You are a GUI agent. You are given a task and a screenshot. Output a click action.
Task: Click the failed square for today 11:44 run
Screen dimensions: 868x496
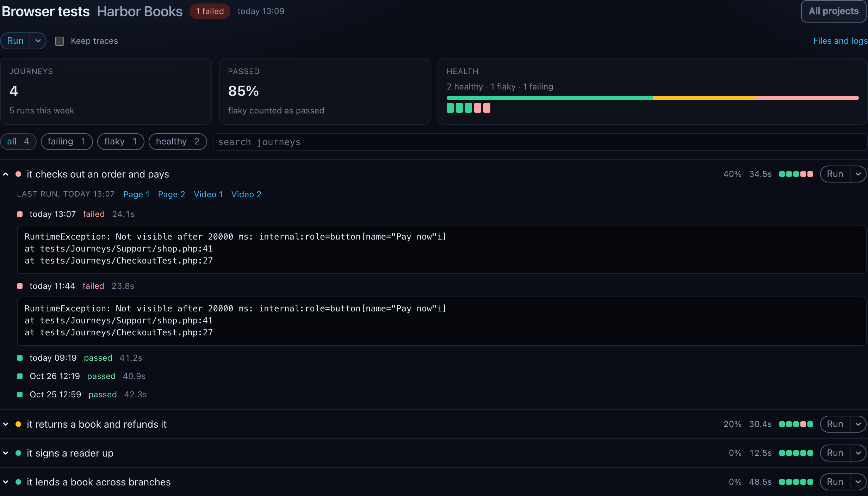pos(20,286)
